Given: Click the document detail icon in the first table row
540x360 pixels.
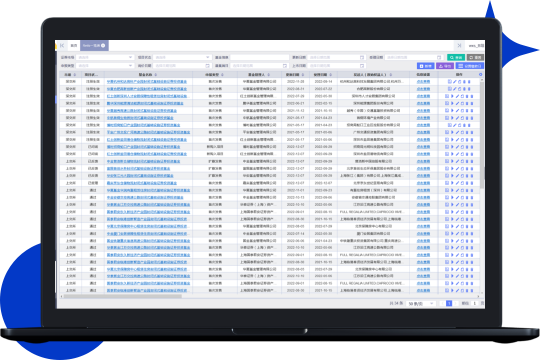Looking at the screenshot, I should 449,82.
